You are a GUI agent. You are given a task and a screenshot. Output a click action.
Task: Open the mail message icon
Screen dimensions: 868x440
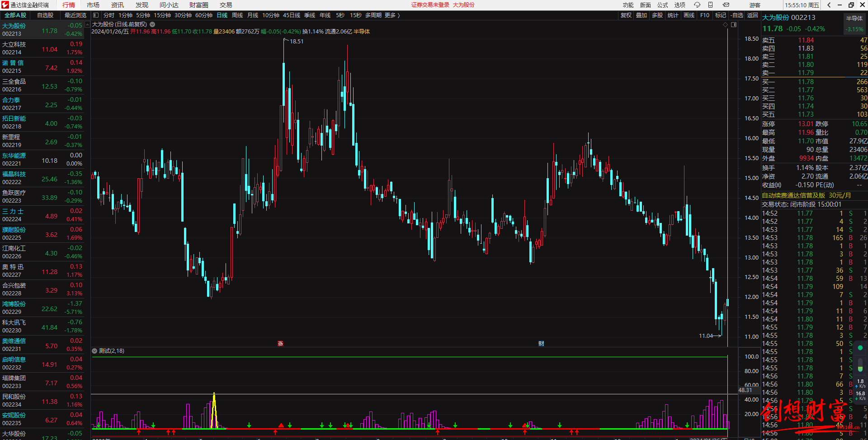[x=726, y=5]
